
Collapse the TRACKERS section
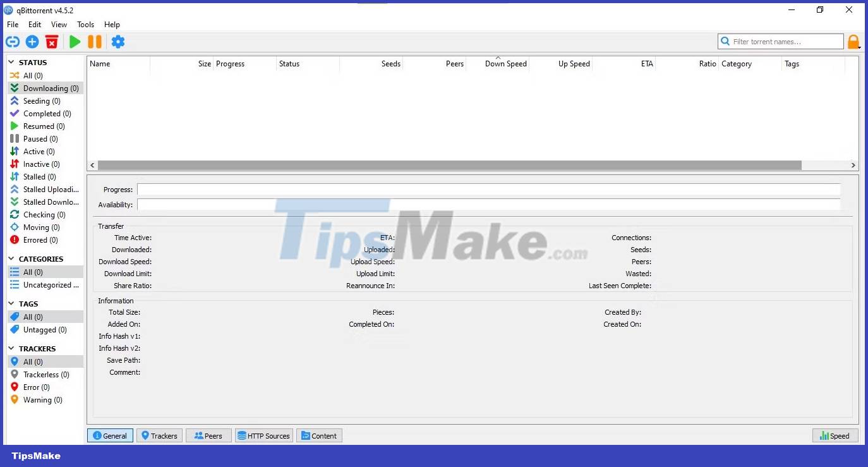pos(12,349)
